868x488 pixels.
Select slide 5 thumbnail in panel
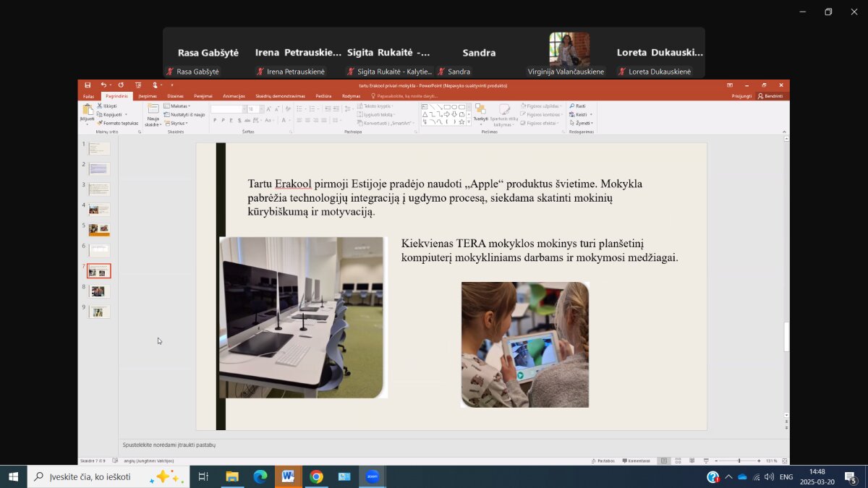tap(99, 229)
